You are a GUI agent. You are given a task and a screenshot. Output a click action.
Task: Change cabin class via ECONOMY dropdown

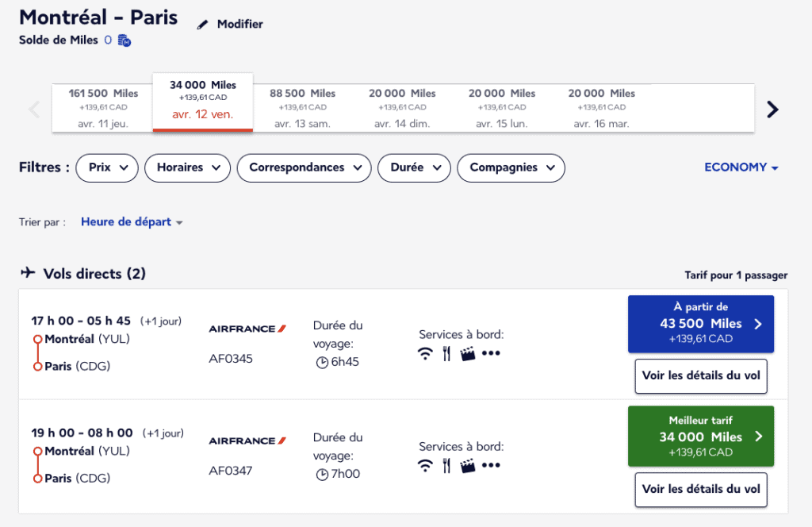741,167
